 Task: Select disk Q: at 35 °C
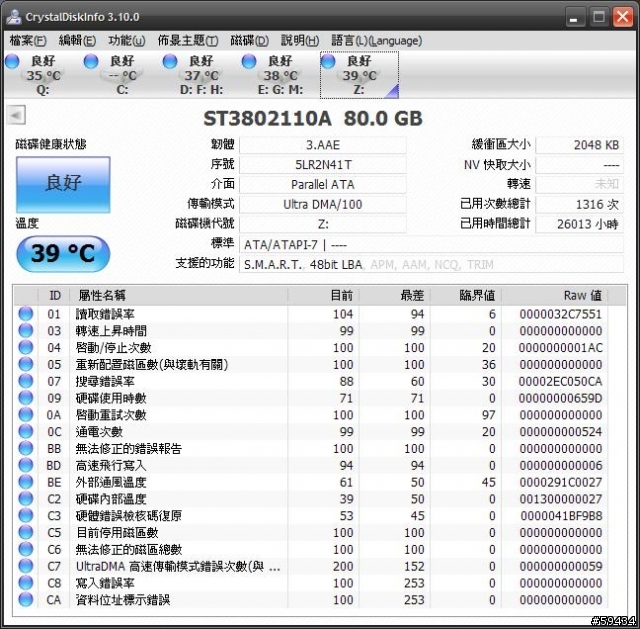(42, 75)
